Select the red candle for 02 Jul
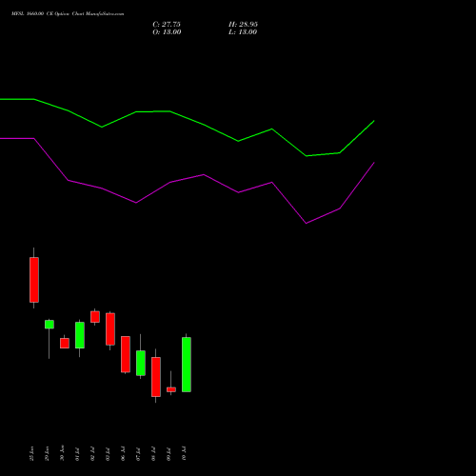Viewport: 476px width, 476px height. (95, 317)
